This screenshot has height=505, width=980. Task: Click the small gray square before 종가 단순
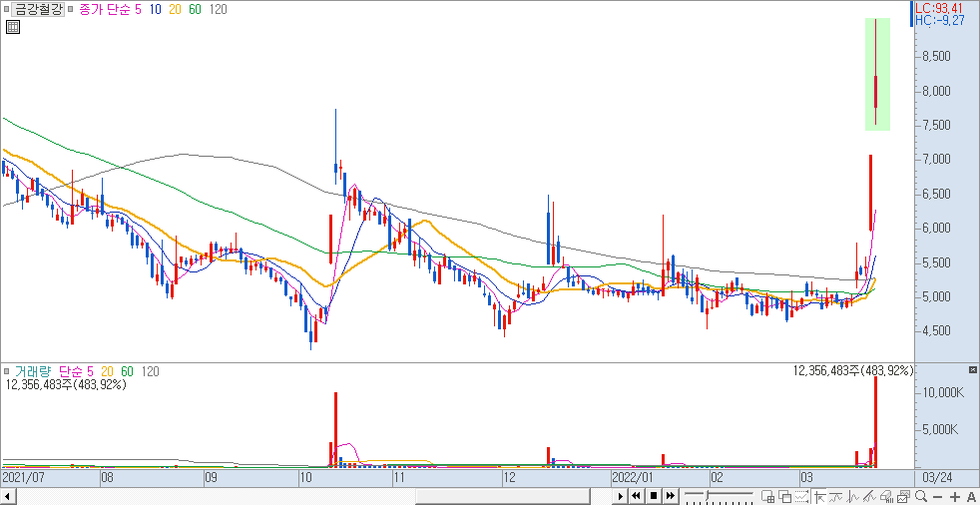click(x=70, y=9)
